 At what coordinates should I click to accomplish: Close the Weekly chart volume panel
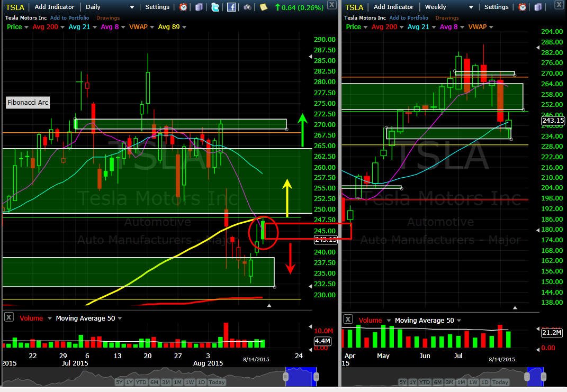[347, 319]
